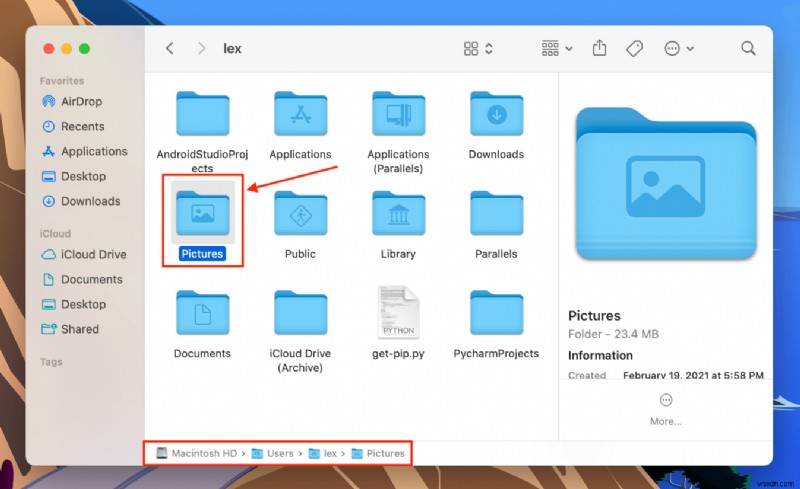Select the get-pip.py Python file
Screen dimensions: 800x489
[398, 312]
